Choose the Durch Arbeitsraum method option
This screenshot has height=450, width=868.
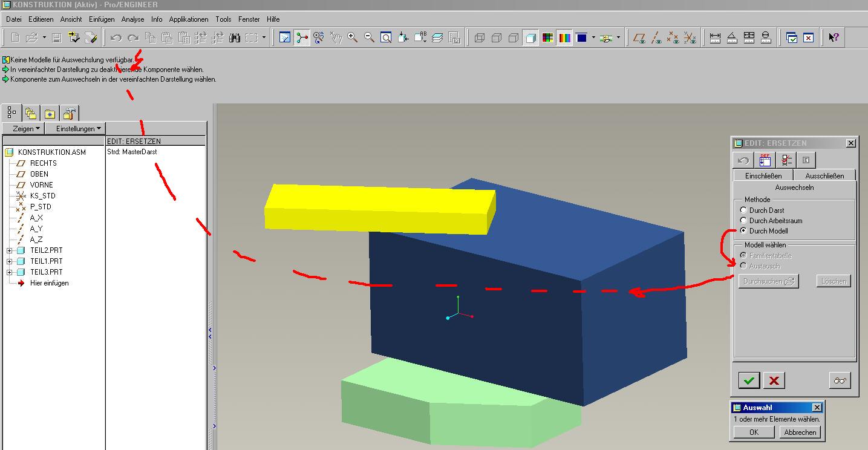pyautogui.click(x=743, y=221)
